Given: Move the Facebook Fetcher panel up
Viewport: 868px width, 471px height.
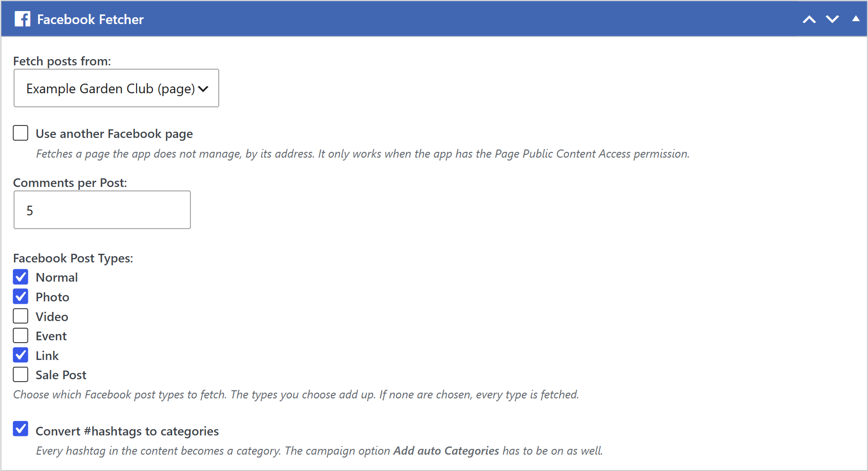Looking at the screenshot, I should point(809,19).
